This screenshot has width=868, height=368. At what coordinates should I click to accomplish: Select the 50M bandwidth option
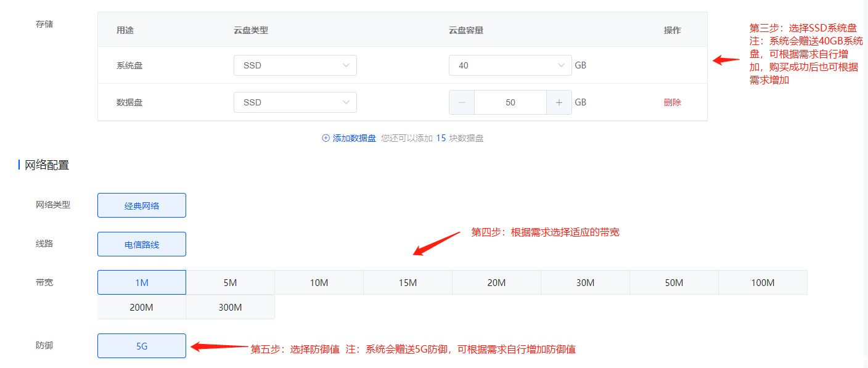[674, 282]
